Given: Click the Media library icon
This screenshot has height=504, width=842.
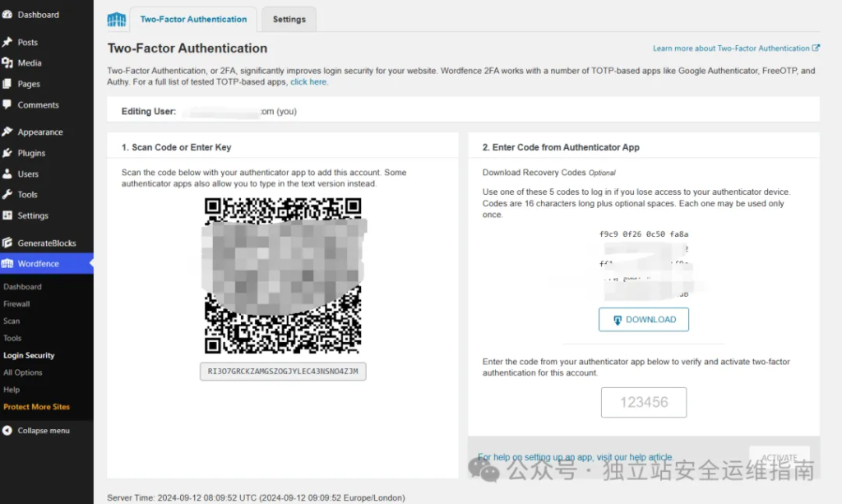Looking at the screenshot, I should (x=7, y=62).
